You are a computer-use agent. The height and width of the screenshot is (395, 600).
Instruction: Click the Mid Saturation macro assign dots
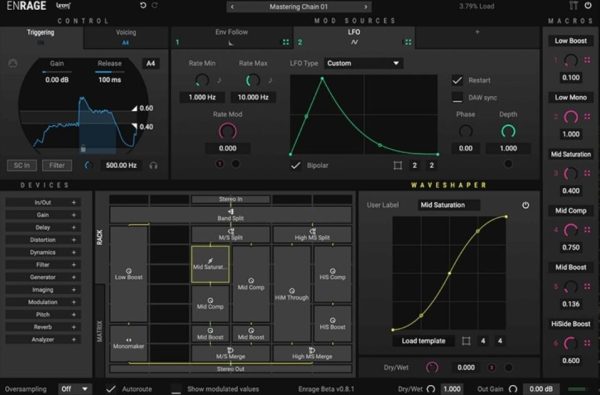click(x=587, y=173)
